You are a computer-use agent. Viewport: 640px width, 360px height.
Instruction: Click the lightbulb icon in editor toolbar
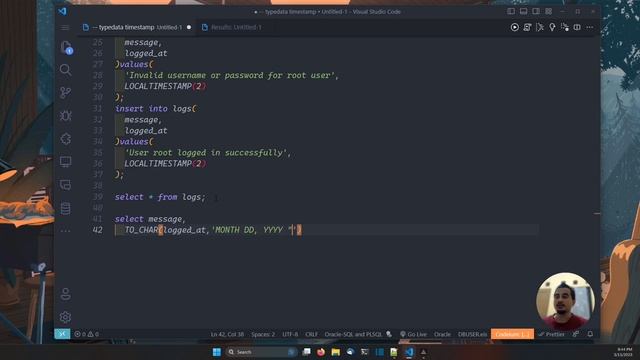[552, 27]
